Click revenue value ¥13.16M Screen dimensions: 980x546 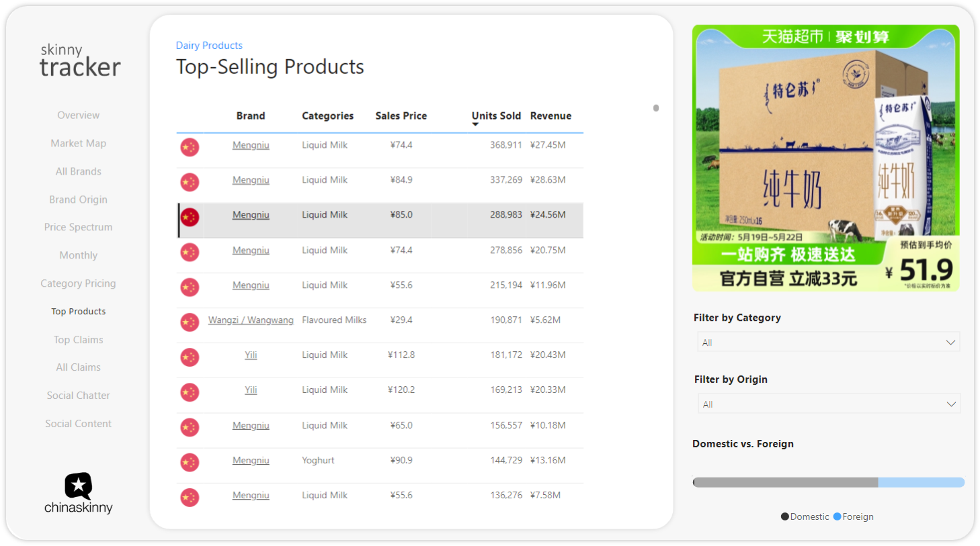point(548,460)
